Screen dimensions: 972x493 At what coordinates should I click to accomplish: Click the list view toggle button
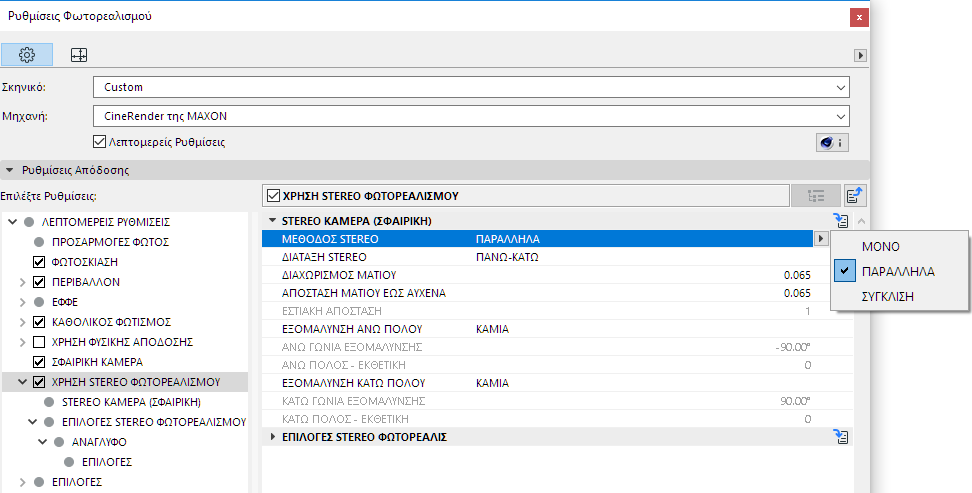point(815,196)
